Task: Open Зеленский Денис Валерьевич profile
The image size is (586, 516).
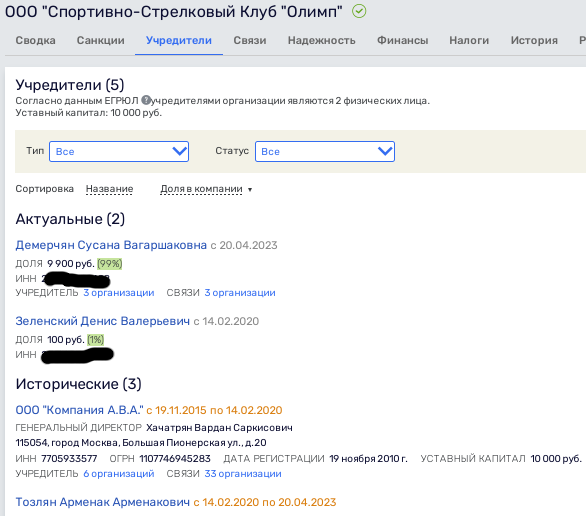Action: [102, 321]
